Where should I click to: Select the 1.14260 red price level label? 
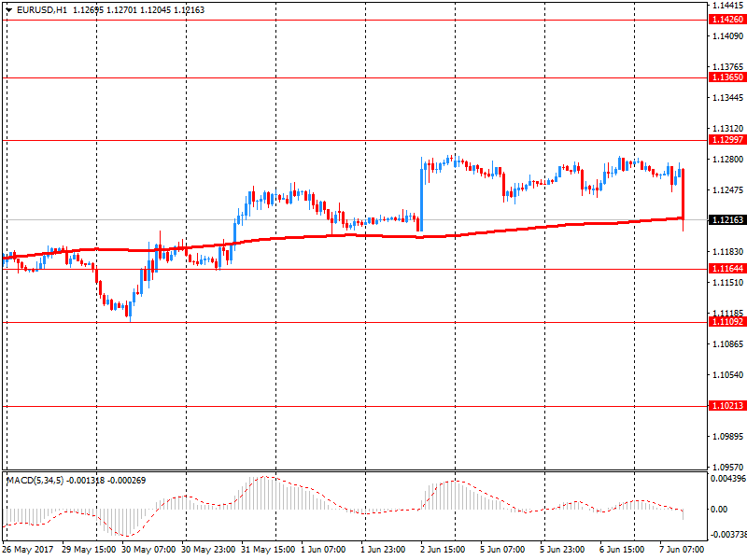pyautogui.click(x=727, y=20)
